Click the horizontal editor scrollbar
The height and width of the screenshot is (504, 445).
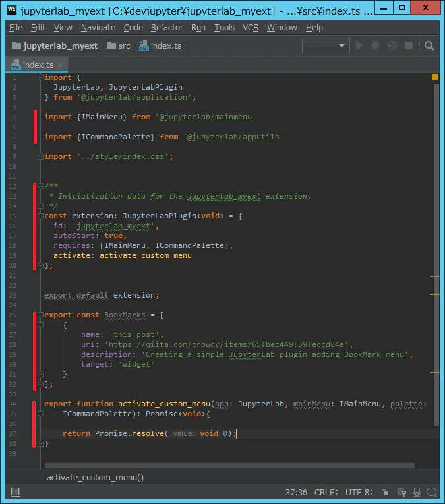[x=229, y=466]
